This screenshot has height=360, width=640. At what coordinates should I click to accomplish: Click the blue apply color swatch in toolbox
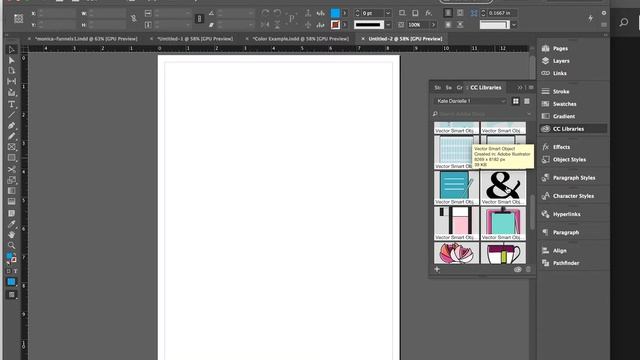pos(11,282)
